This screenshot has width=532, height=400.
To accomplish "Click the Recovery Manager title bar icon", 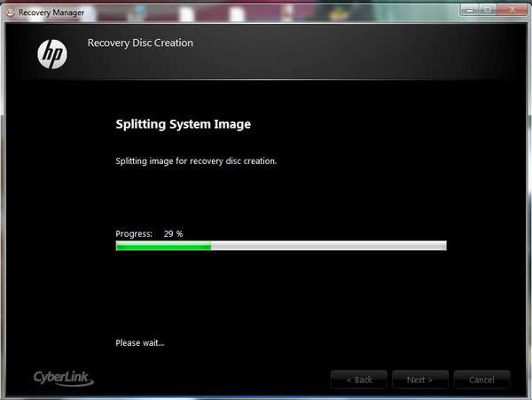I will [11, 12].
